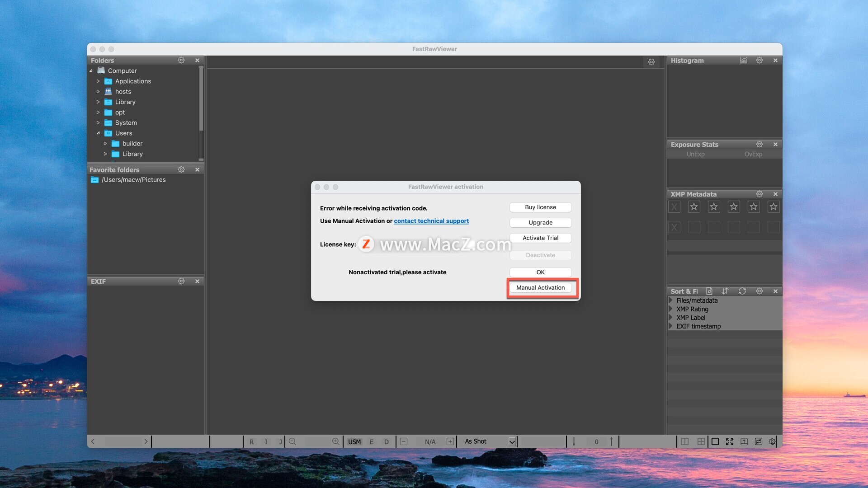Clear XMP rating with X box
This screenshot has width=868, height=488.
(674, 207)
